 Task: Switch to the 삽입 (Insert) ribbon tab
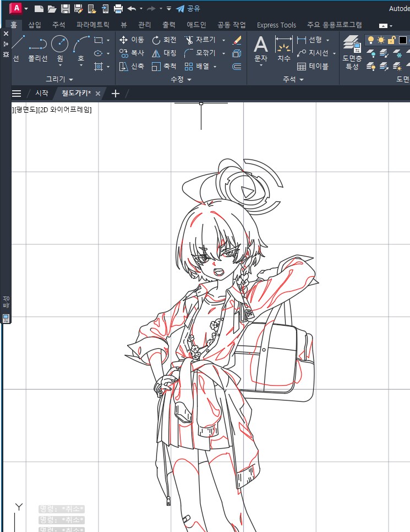[34, 25]
